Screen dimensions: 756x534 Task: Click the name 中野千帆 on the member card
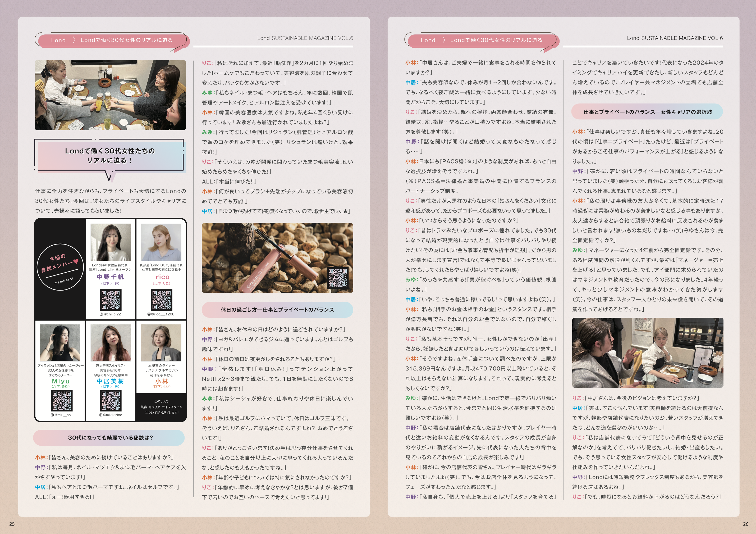click(x=111, y=277)
